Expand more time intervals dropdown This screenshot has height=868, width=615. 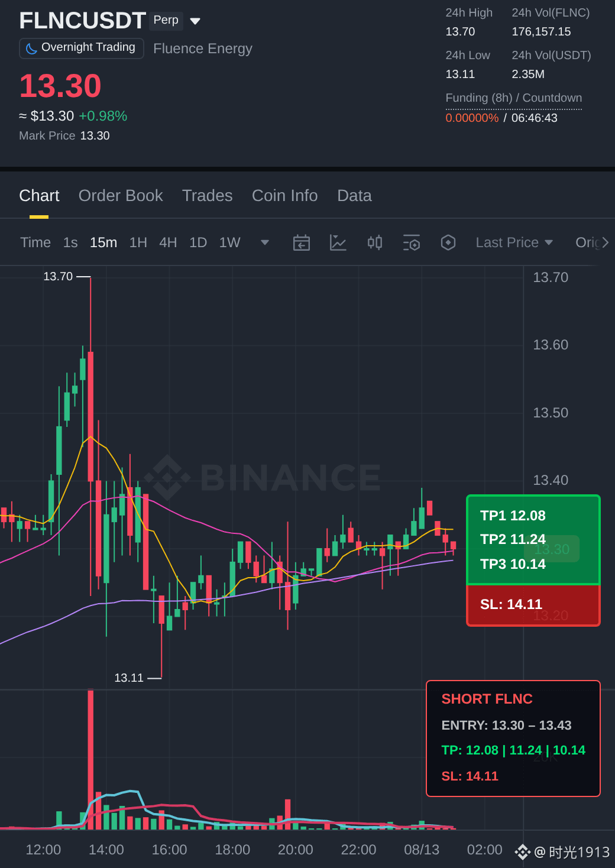click(x=265, y=242)
